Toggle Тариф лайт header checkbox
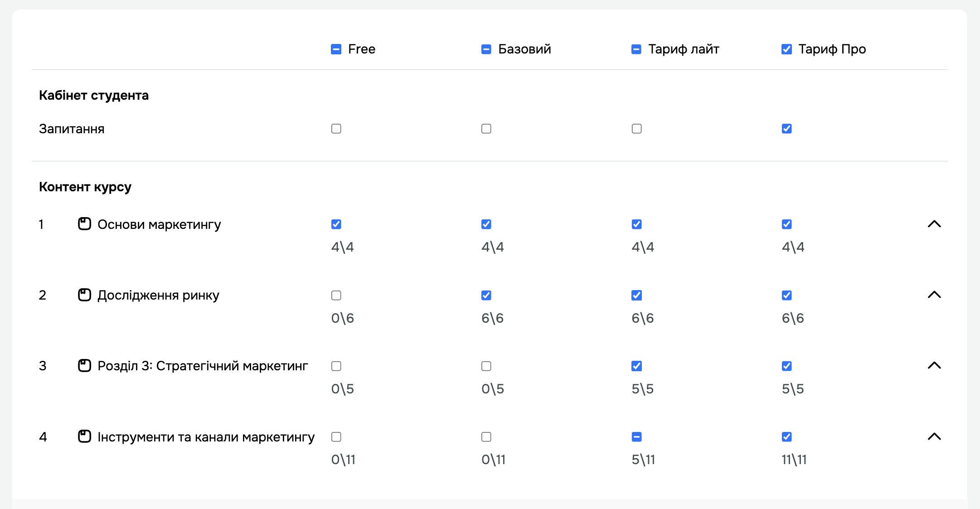 (636, 49)
